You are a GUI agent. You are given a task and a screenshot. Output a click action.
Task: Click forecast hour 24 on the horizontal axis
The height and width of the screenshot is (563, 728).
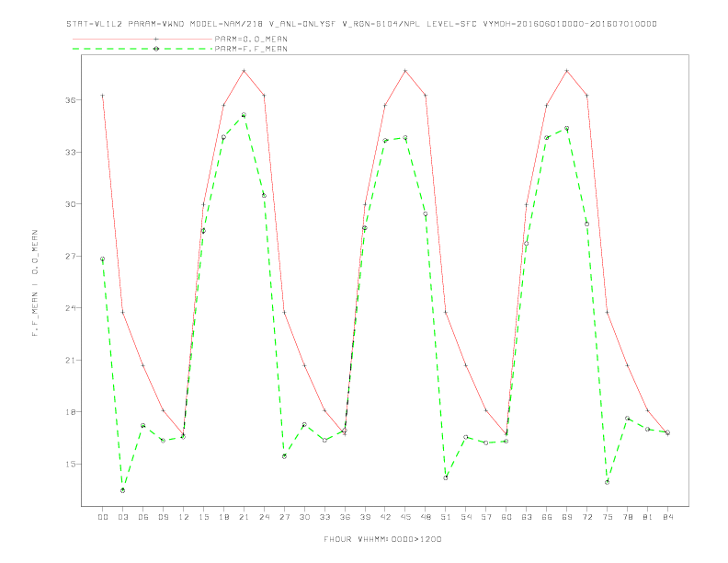pyautogui.click(x=264, y=517)
